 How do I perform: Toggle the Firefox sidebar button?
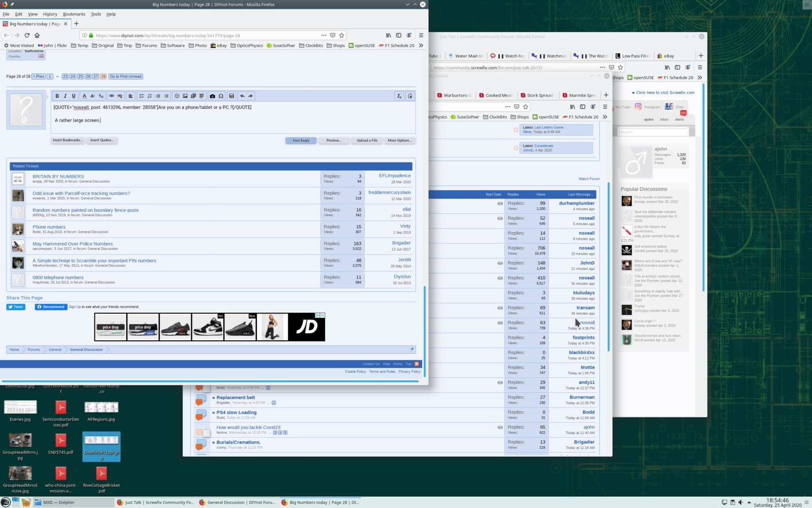coord(398,36)
